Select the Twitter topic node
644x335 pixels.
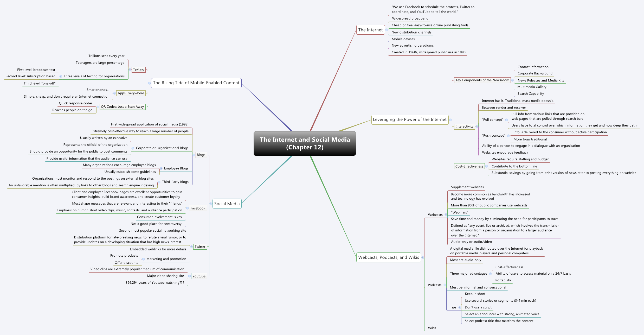click(x=200, y=247)
